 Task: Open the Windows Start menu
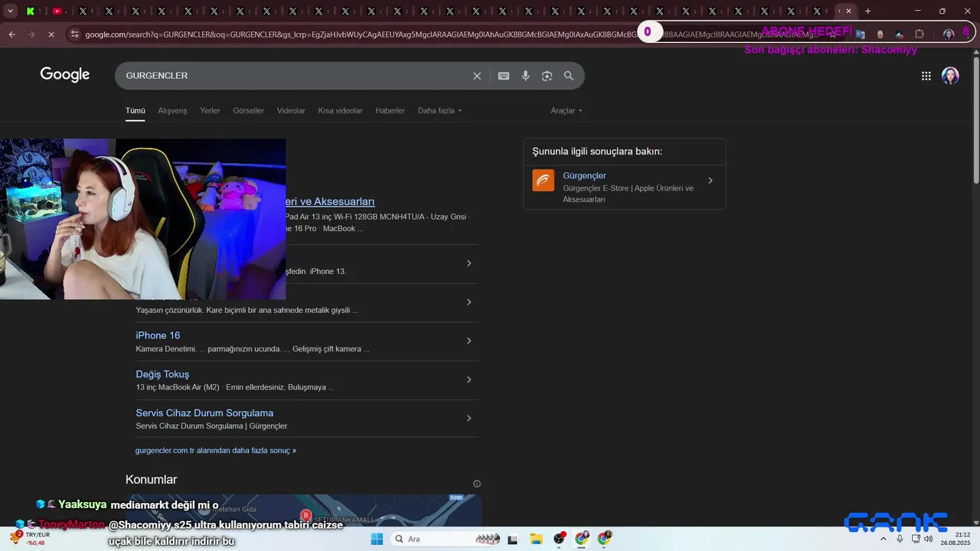[x=377, y=539]
